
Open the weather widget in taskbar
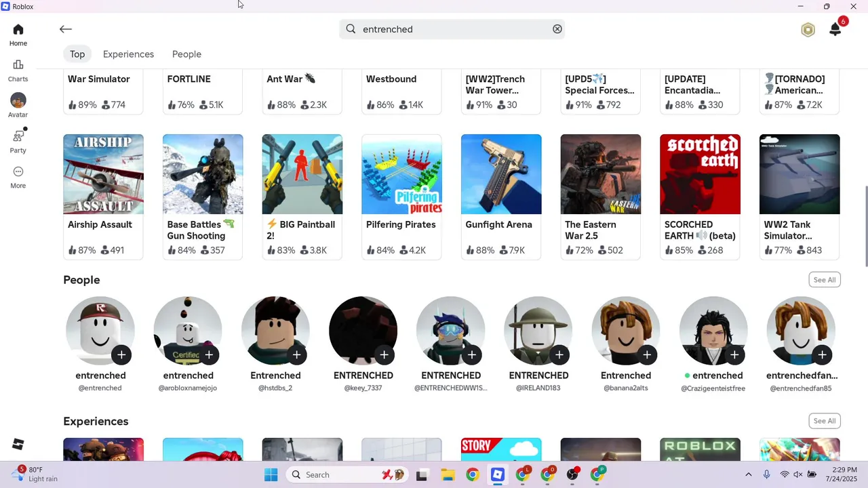35,474
